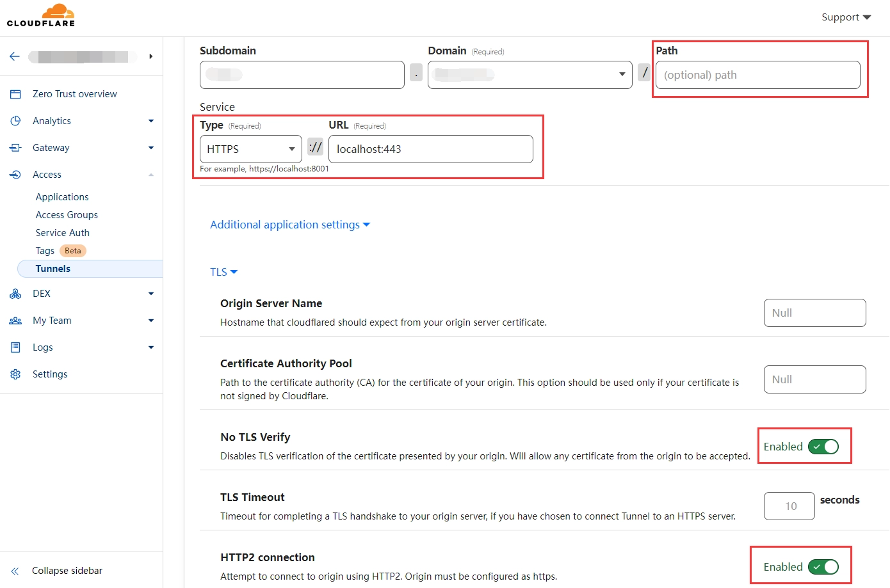The width and height of the screenshot is (890, 588).
Task: Turn off the HTTP2 connection toggle
Action: click(823, 567)
